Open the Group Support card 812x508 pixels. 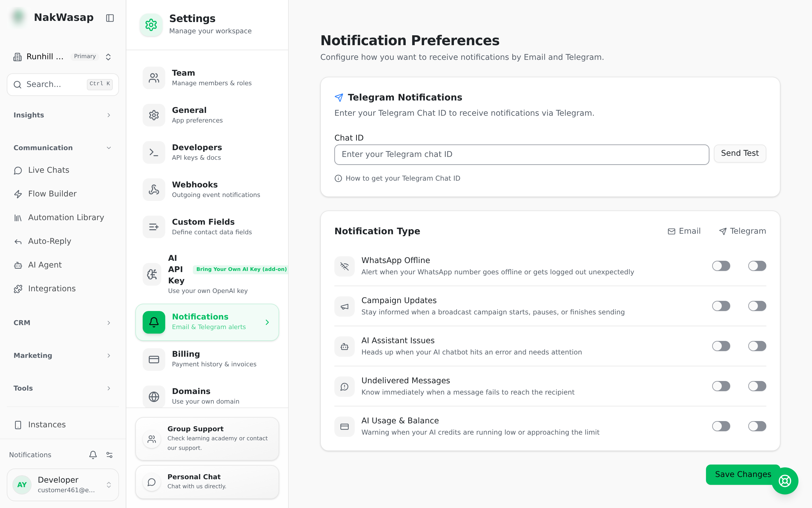click(207, 439)
